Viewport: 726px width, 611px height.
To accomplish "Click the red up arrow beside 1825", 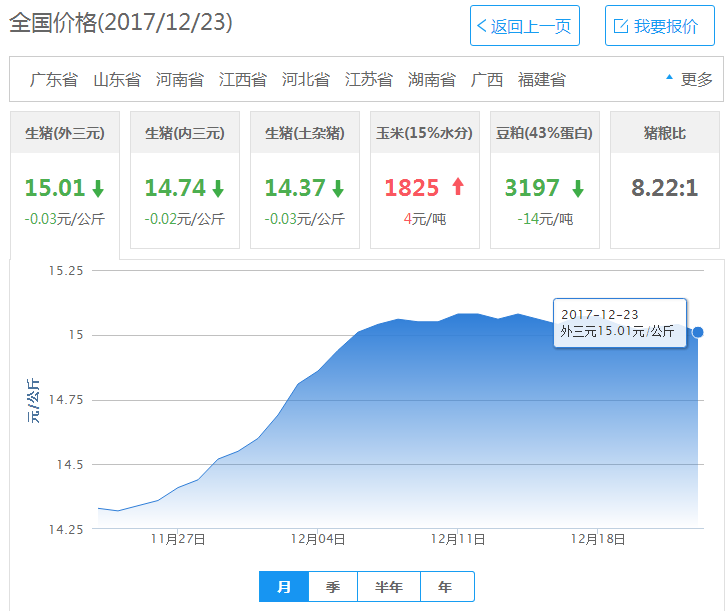I will pos(459,187).
